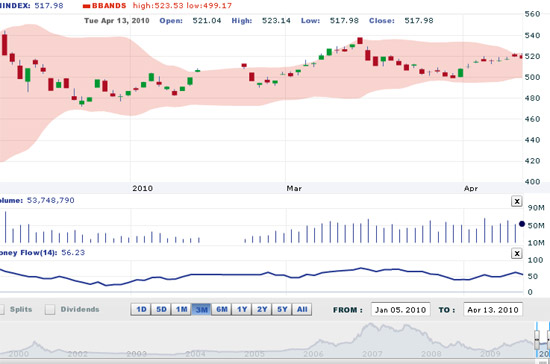Click the 2010 label on date axis
This screenshot has width=550, height=364.
click(x=142, y=189)
